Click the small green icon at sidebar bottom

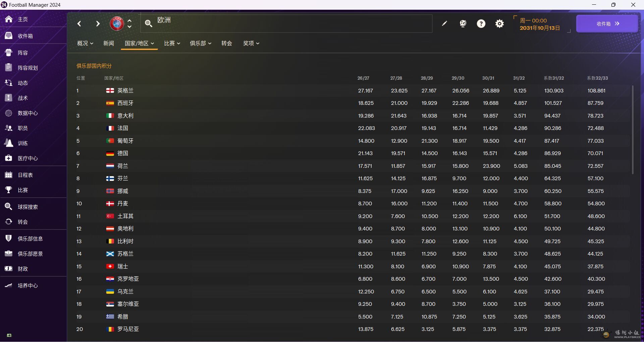click(x=9, y=335)
